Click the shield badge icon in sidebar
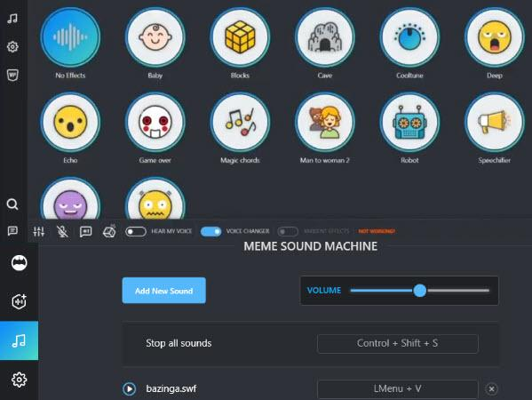The width and height of the screenshot is (532, 400). pyautogui.click(x=12, y=75)
